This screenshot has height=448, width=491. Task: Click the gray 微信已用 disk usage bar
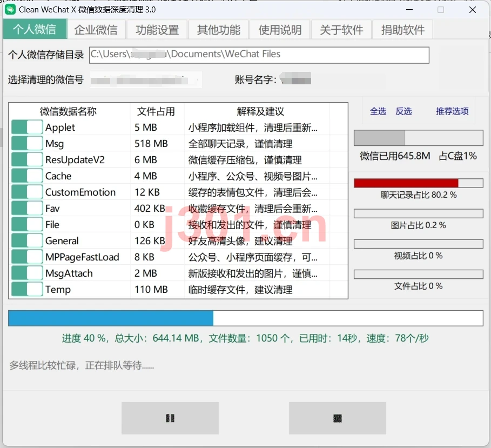419,138
